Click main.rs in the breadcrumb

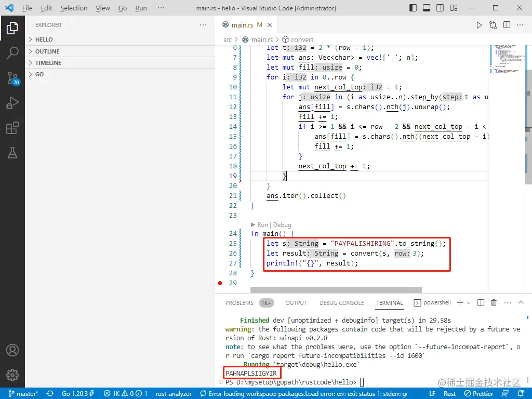pos(262,39)
